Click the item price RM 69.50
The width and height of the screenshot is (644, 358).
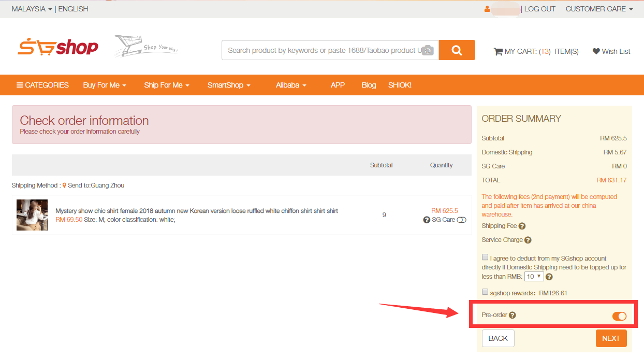coord(69,220)
